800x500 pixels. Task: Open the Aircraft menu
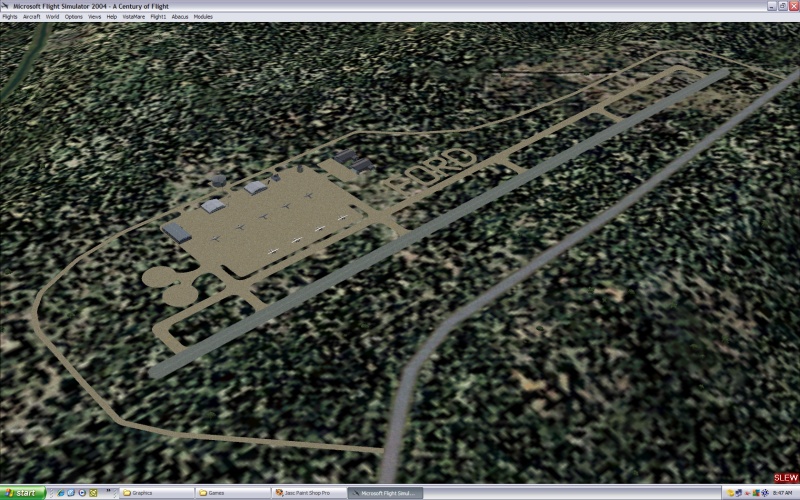click(32, 17)
